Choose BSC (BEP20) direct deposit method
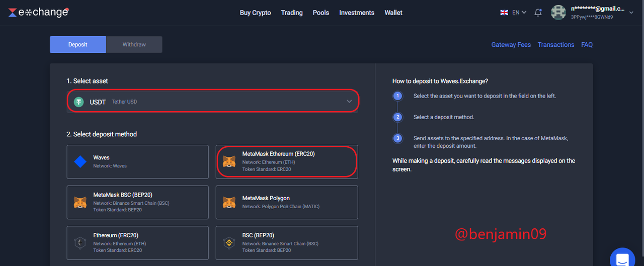644x266 pixels. (x=287, y=243)
